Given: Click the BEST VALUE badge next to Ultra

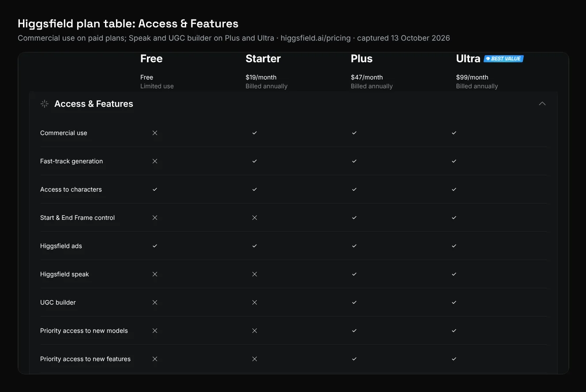Looking at the screenshot, I should click(503, 59).
